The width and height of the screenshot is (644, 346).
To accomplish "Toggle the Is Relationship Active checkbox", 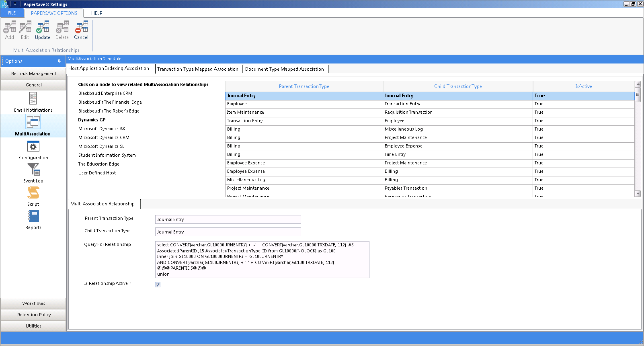I will tap(158, 285).
